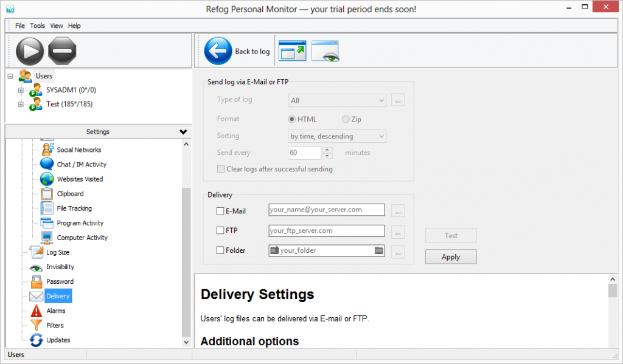Image resolution: width=623 pixels, height=364 pixels.
Task: Enable the E-Mail delivery checkbox
Action: (220, 211)
